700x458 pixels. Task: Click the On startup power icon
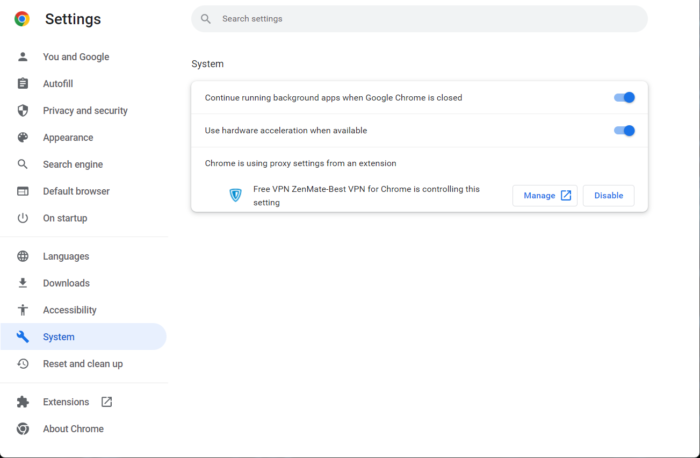tap(23, 218)
